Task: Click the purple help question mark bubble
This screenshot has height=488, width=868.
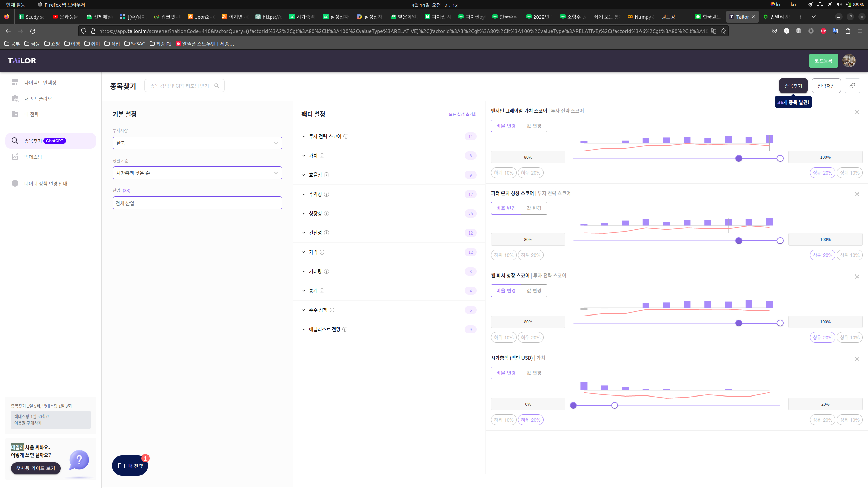Action: click(x=79, y=460)
